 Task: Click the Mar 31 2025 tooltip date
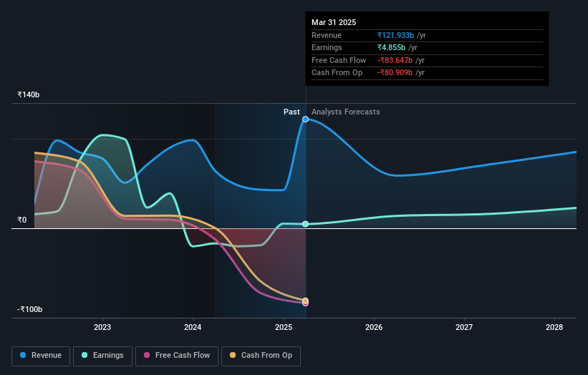coord(334,22)
